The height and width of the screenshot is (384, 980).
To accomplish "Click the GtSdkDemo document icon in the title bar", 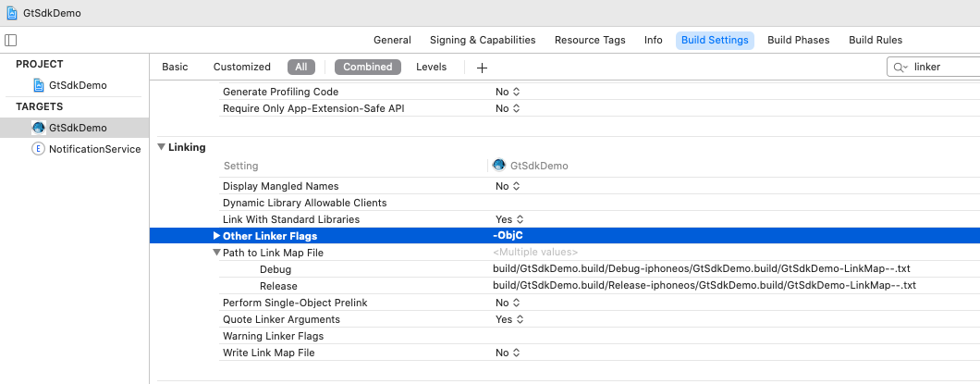I will 11,13.
